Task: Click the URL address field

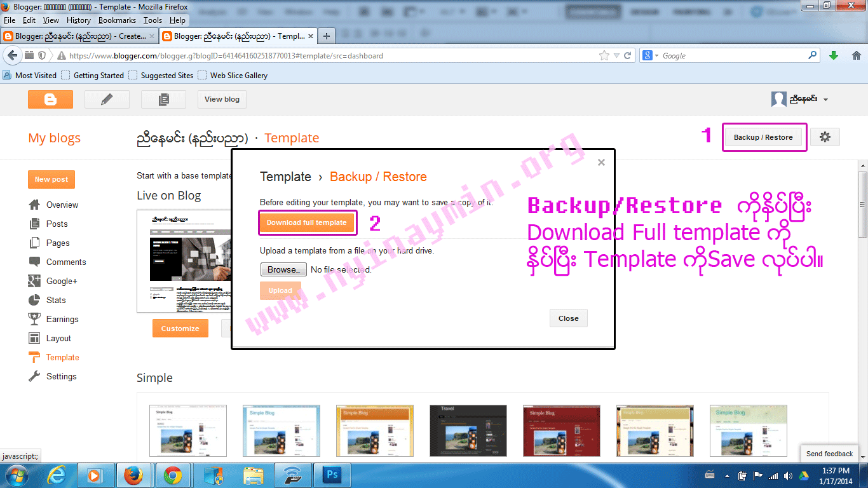Action: 330,55
